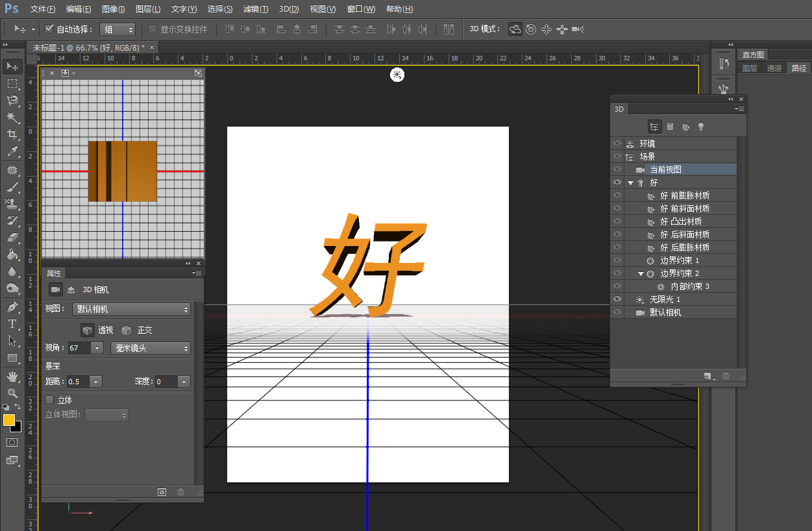Click the foreground color swatch

(x=9, y=420)
